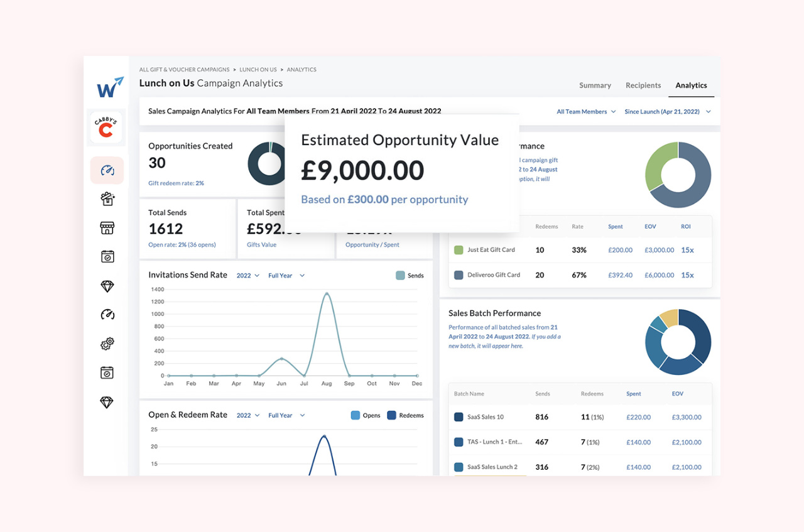Select the Just Eat Gift Card row name

pos(491,250)
